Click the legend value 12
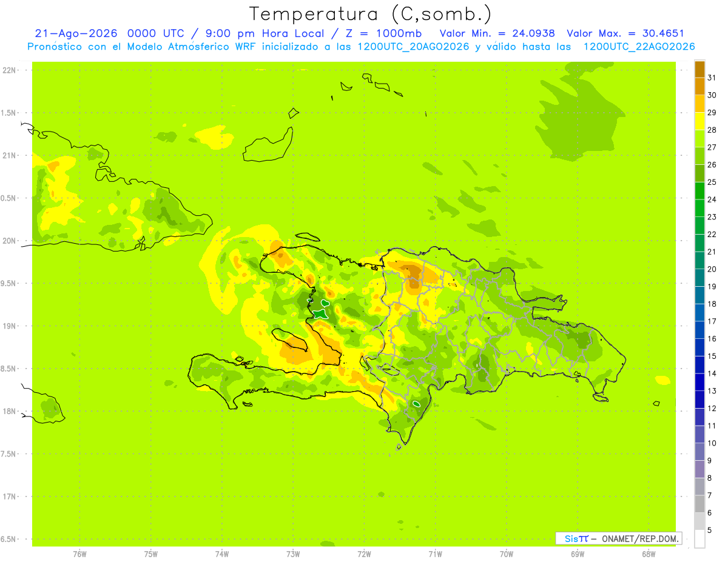The height and width of the screenshot is (562, 728). (712, 409)
